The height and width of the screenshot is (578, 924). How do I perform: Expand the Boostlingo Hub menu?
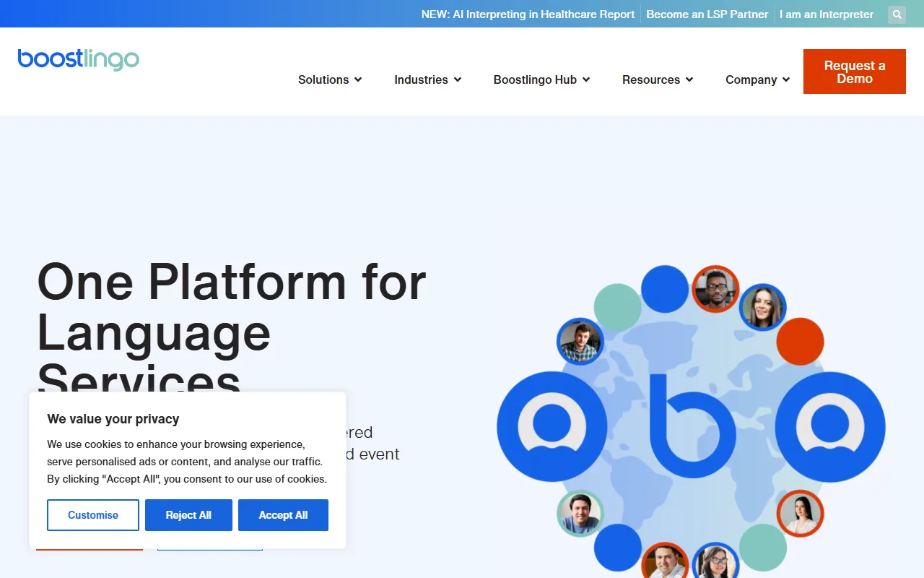coord(541,79)
